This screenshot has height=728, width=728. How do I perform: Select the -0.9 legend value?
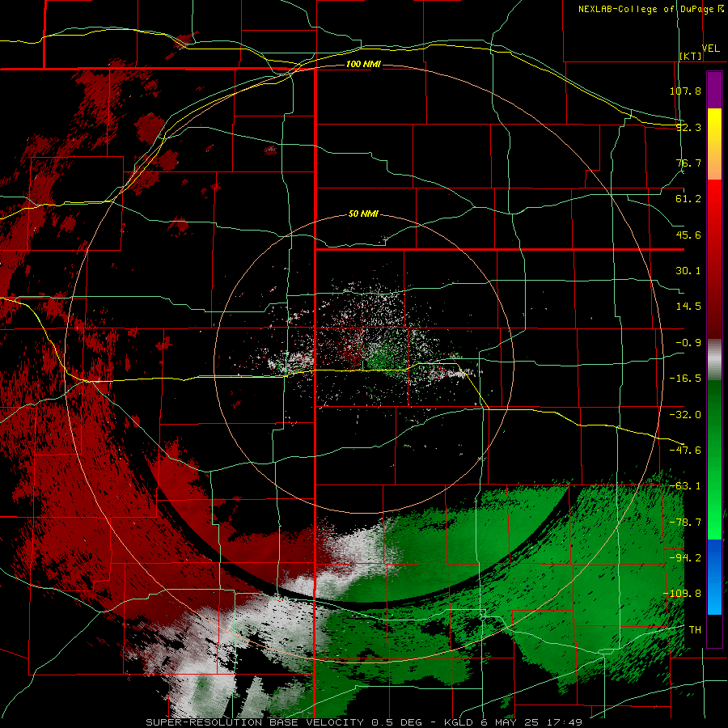tap(688, 343)
